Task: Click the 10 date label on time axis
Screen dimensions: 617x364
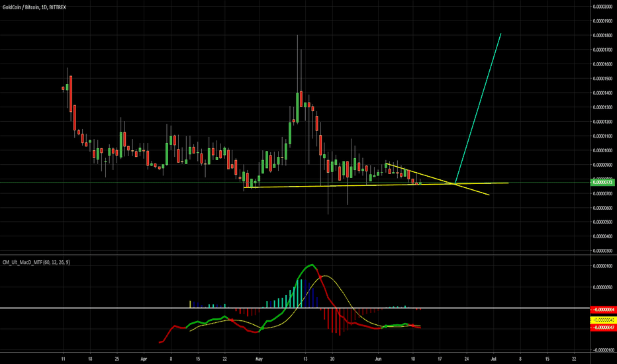Action: pos(413,359)
